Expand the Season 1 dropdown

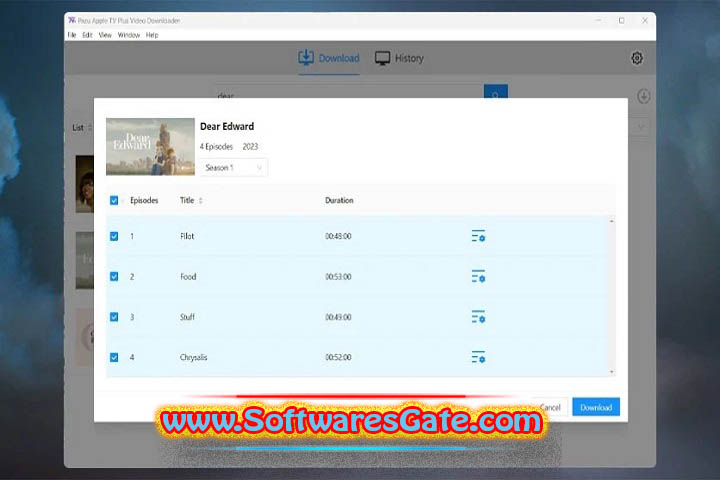234,168
